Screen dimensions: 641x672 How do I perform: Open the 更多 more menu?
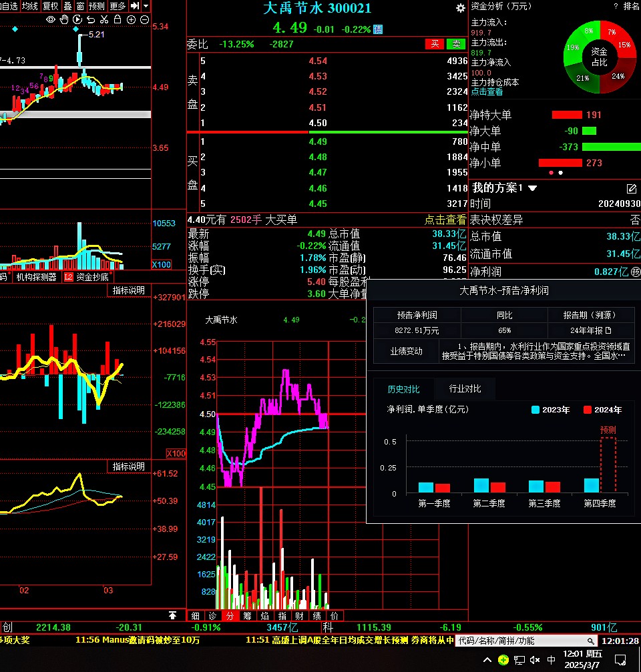pos(118,6)
